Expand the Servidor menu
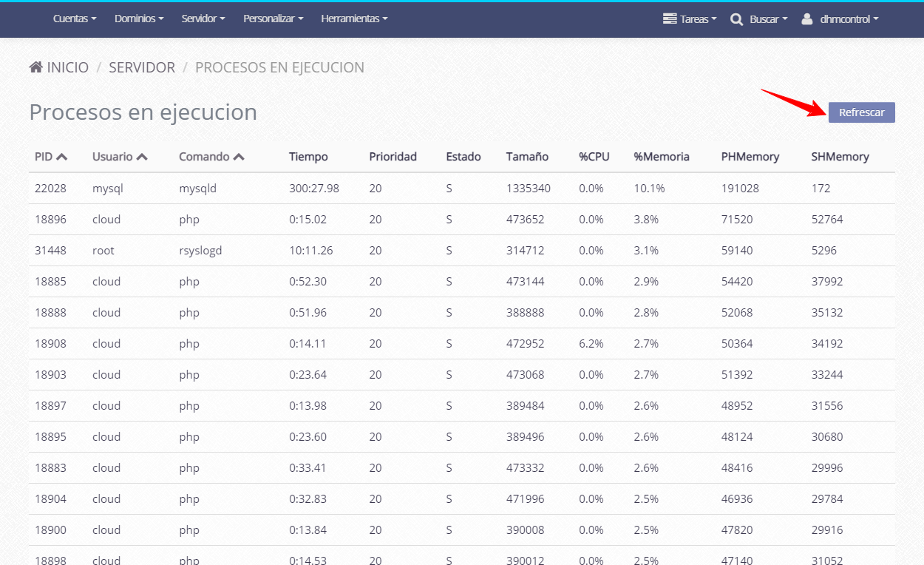The image size is (924, 565). (203, 18)
